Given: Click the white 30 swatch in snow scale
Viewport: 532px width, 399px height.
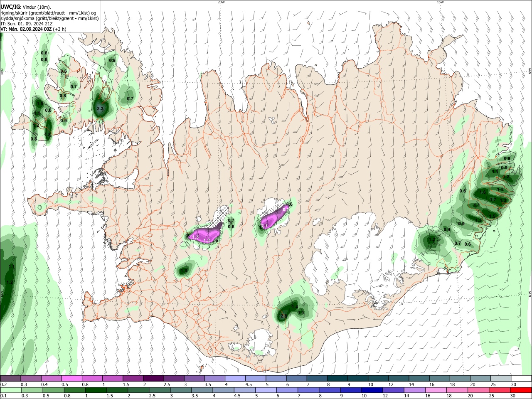Looking at the screenshot, I should (x=521, y=379).
